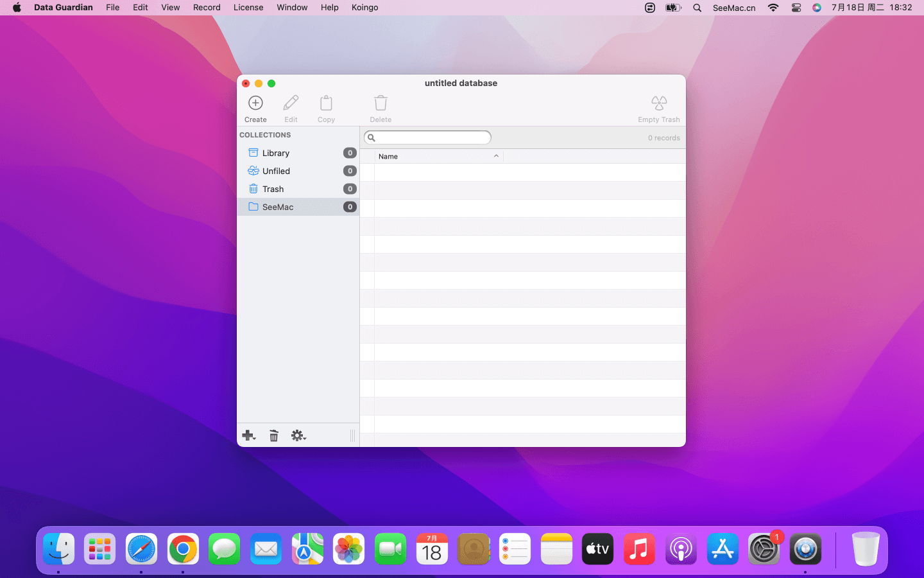Open Launchpad from the Dock

(100, 549)
